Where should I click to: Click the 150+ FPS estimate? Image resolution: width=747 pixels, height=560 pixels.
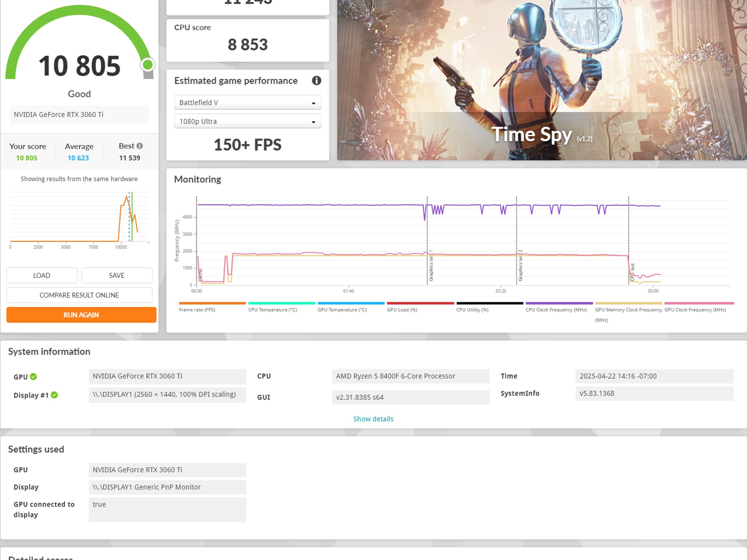248,145
